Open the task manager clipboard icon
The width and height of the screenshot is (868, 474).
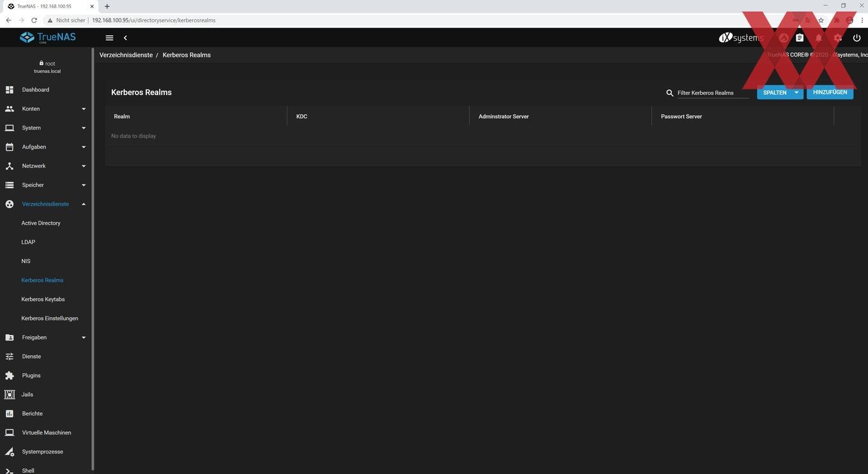coord(799,38)
